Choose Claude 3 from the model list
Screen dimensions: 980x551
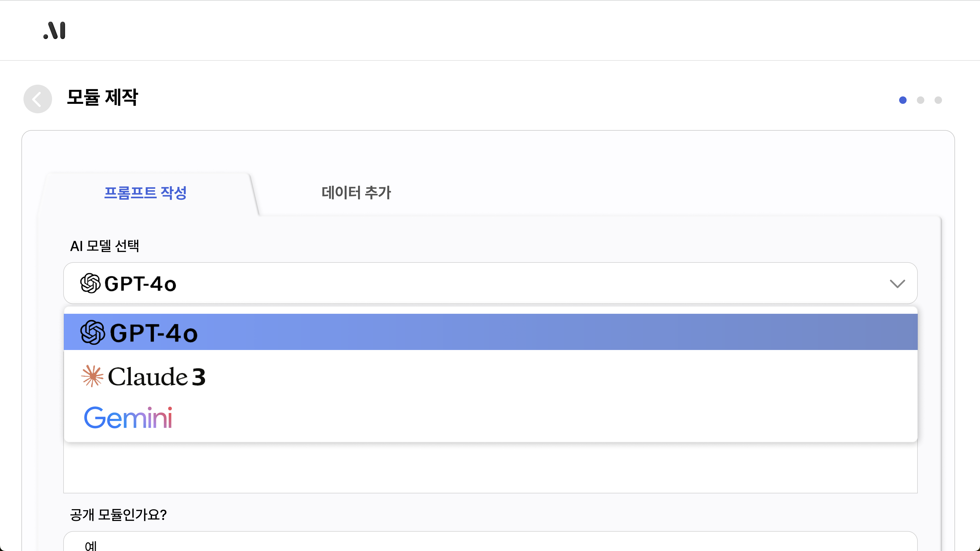[x=490, y=377]
